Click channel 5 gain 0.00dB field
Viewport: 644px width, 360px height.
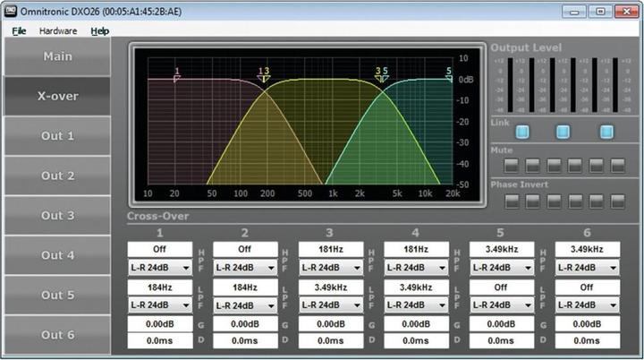coord(501,324)
